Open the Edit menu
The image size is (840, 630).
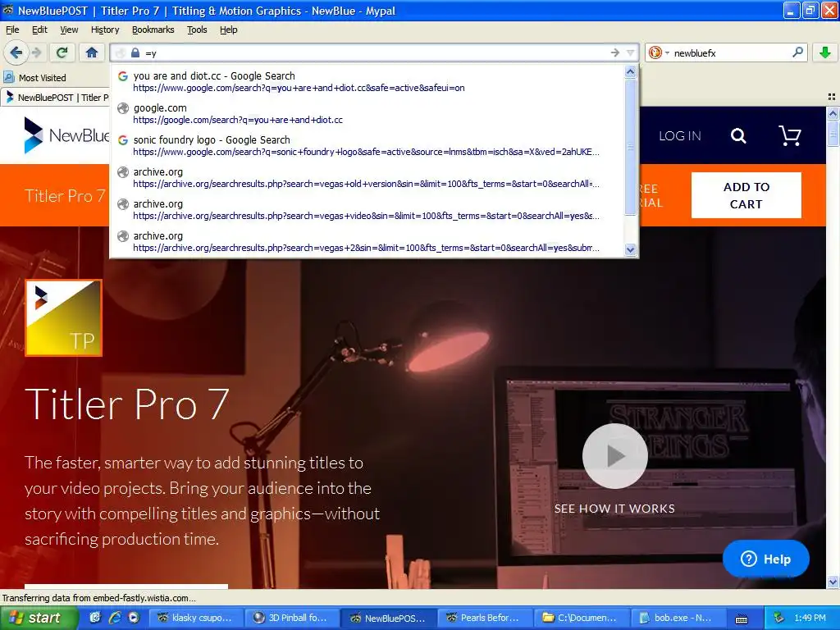pyautogui.click(x=39, y=30)
